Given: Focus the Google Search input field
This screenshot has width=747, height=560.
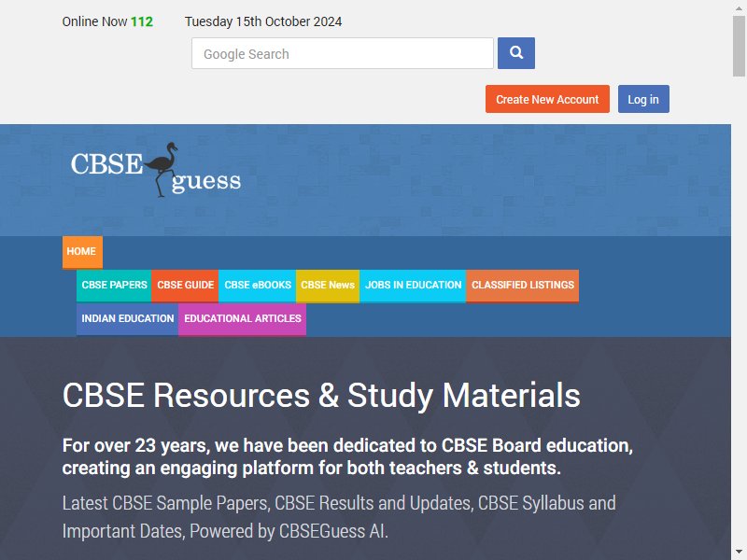Looking at the screenshot, I should click(343, 53).
